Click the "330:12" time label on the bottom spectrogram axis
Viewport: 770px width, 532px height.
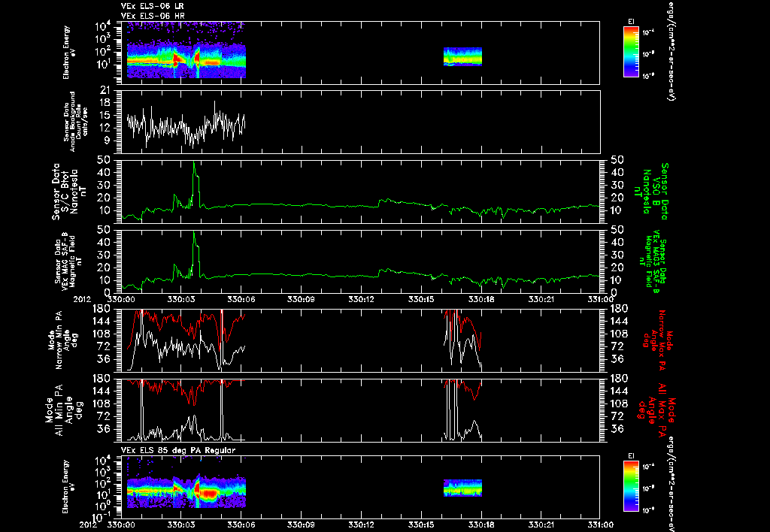[362, 524]
